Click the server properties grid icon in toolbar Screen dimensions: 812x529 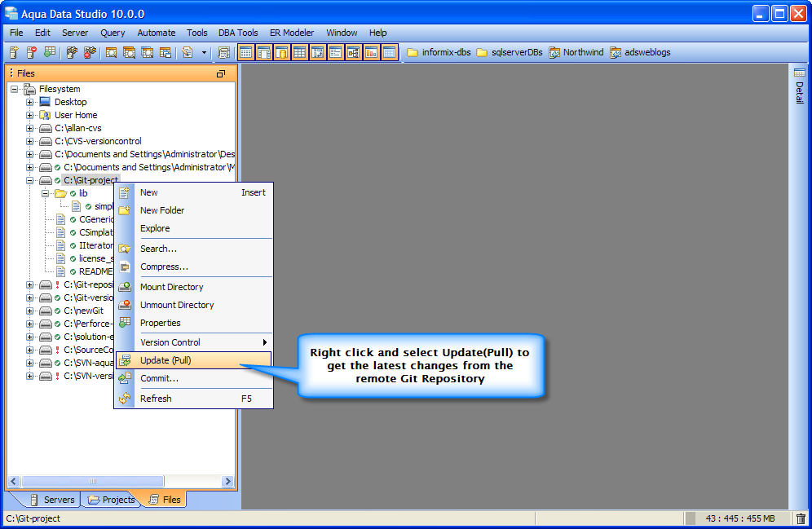click(49, 52)
